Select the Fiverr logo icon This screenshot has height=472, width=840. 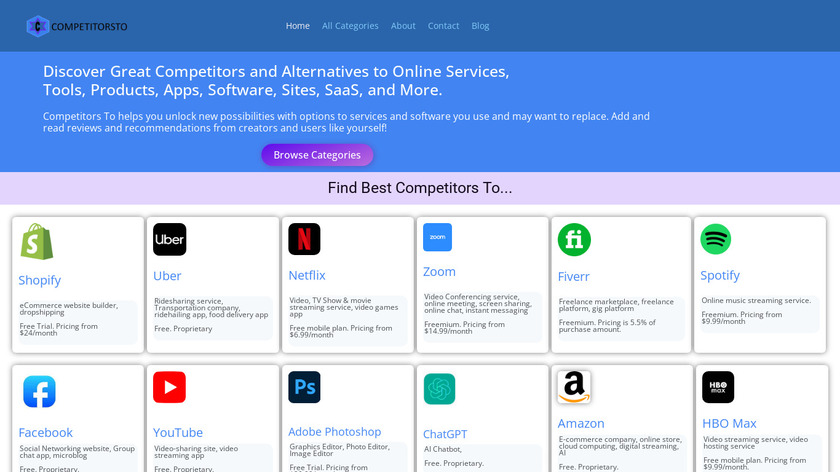pos(574,239)
